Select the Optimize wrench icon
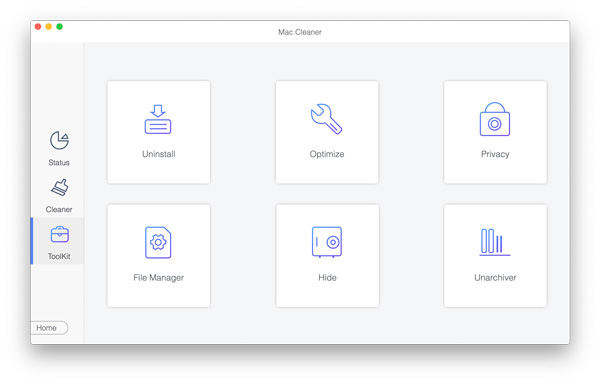Screen dimensions: 600x384 point(326,119)
